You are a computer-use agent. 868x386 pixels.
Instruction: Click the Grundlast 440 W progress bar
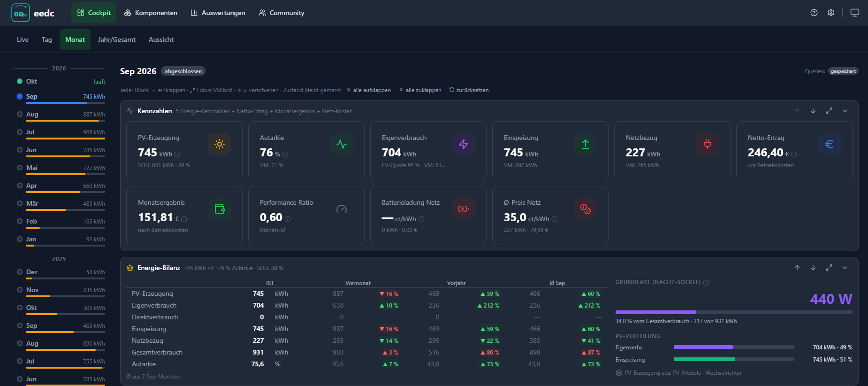(x=734, y=312)
